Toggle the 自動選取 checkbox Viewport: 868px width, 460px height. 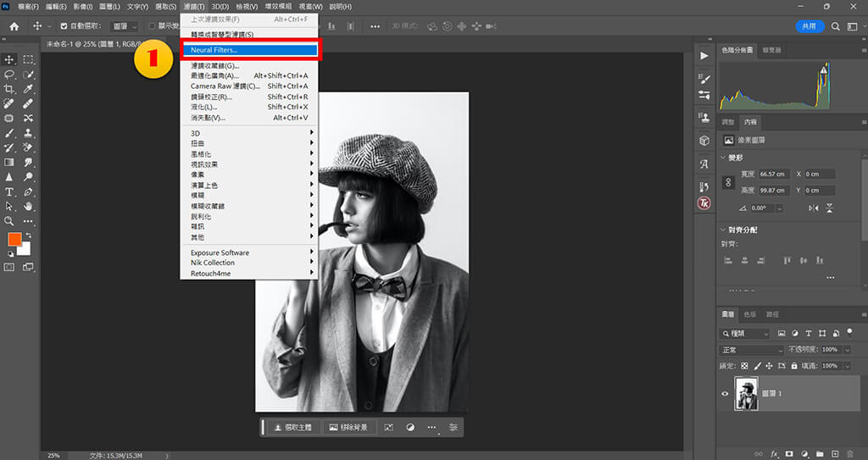[x=64, y=26]
